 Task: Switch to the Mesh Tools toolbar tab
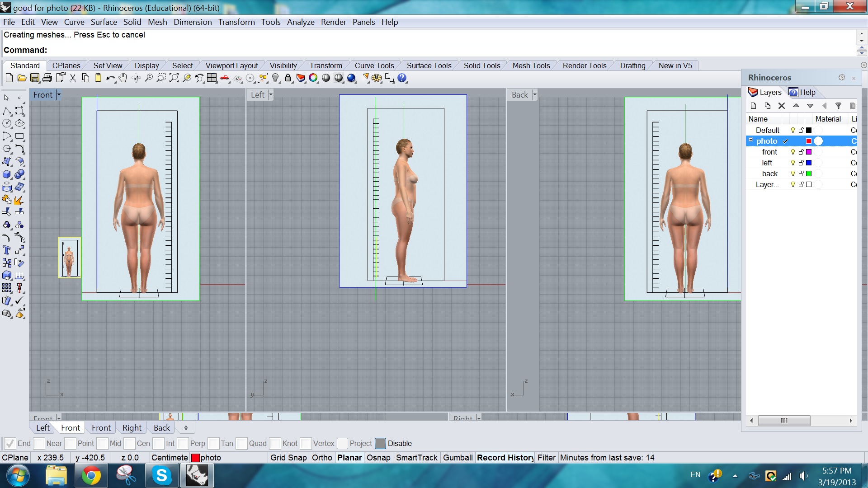click(x=531, y=66)
